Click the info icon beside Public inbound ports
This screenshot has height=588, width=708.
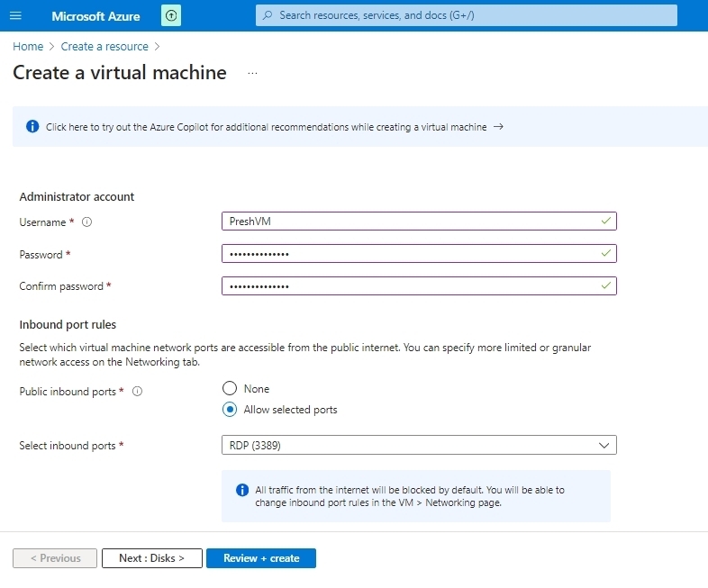coord(138,392)
